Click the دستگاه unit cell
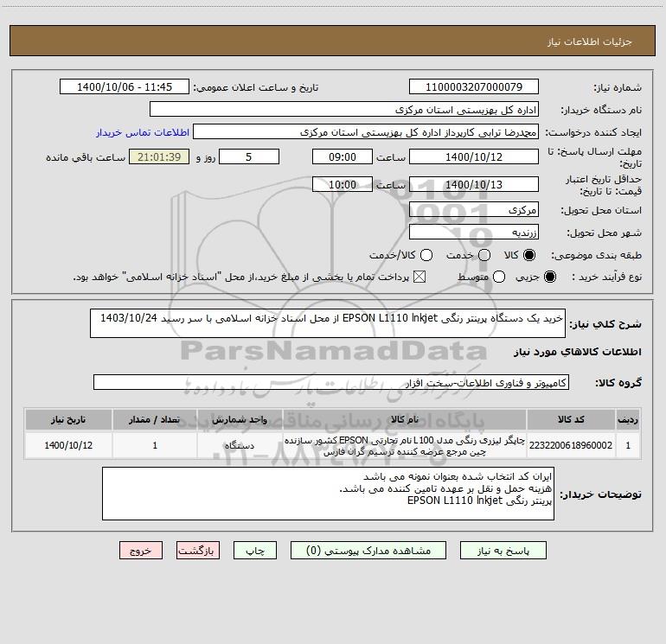This screenshot has width=666, height=644. (x=240, y=445)
